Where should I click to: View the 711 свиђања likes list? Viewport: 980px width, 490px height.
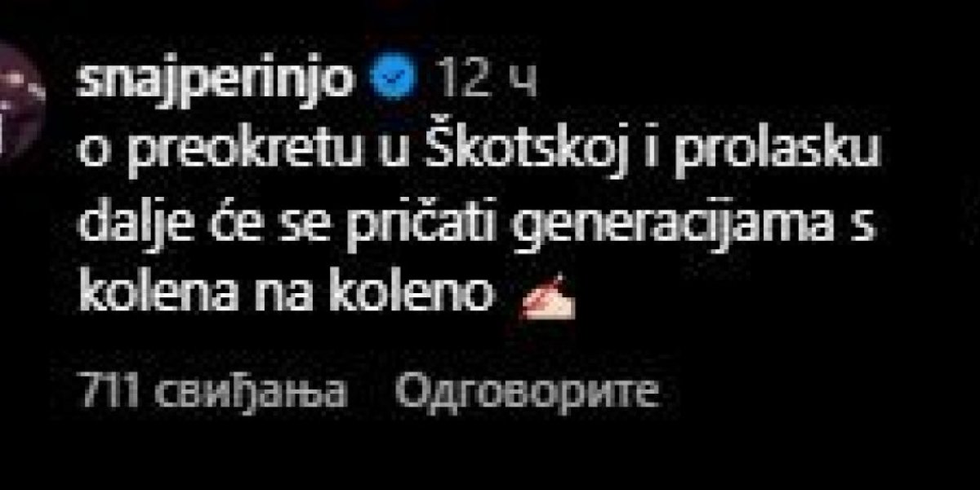click(x=212, y=393)
